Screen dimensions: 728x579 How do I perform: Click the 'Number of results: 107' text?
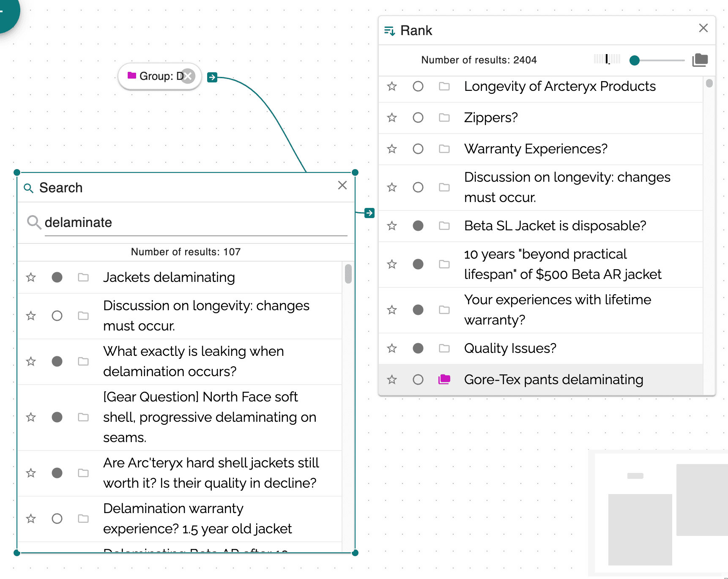click(186, 252)
